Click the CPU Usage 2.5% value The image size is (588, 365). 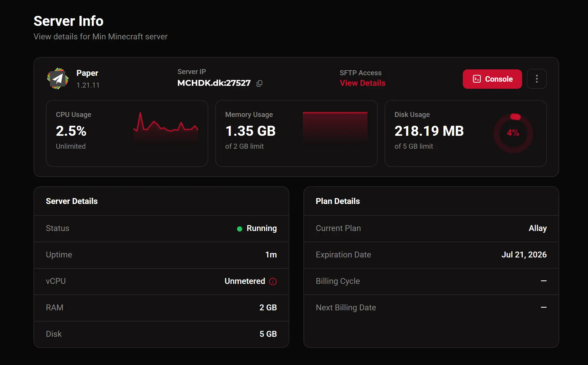click(71, 131)
